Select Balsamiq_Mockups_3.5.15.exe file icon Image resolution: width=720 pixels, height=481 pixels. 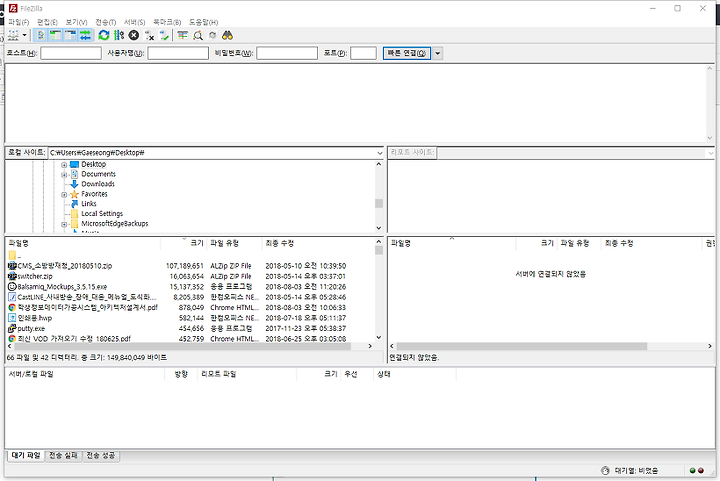point(12,286)
